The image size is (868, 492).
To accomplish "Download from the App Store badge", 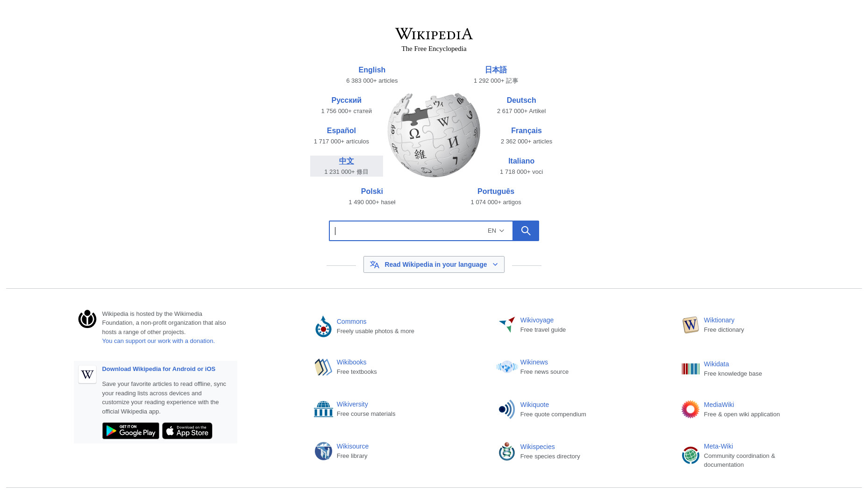I will (x=187, y=431).
